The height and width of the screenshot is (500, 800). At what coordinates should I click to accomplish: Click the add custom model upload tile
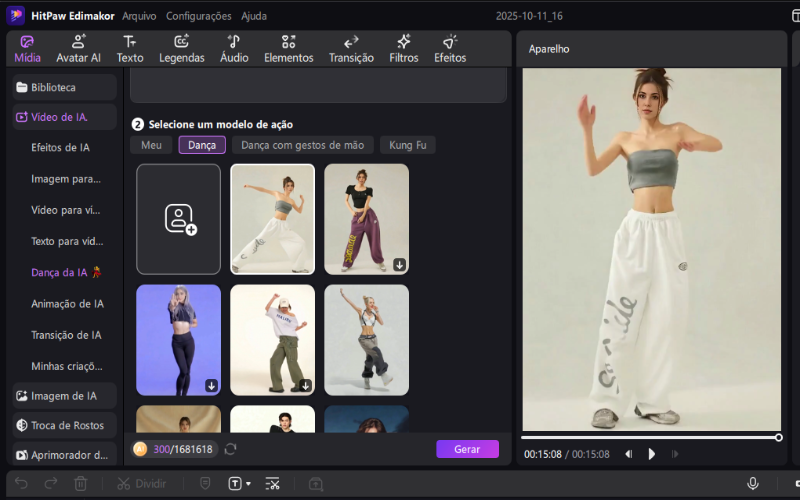point(178,219)
